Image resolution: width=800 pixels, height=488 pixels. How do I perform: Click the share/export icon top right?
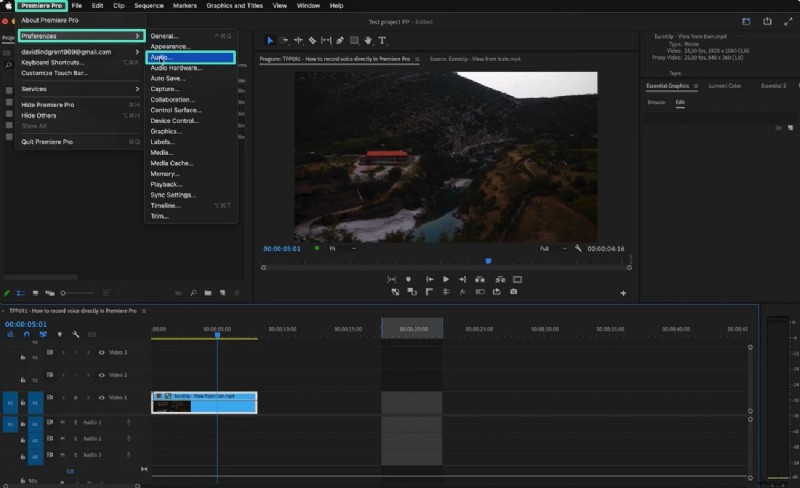point(767,21)
